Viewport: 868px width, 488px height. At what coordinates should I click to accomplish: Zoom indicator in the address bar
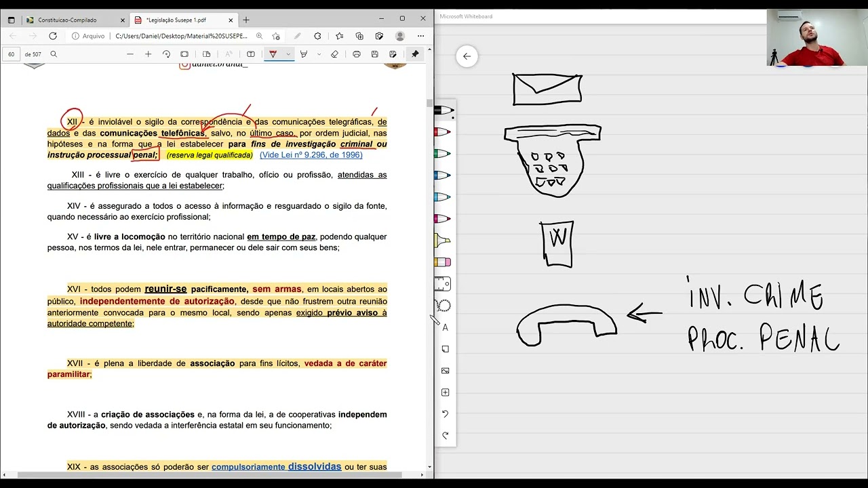point(259,36)
